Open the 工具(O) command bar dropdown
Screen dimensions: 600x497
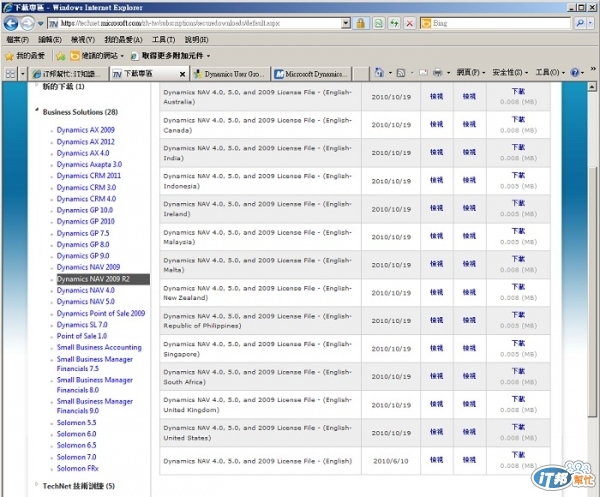(x=550, y=72)
